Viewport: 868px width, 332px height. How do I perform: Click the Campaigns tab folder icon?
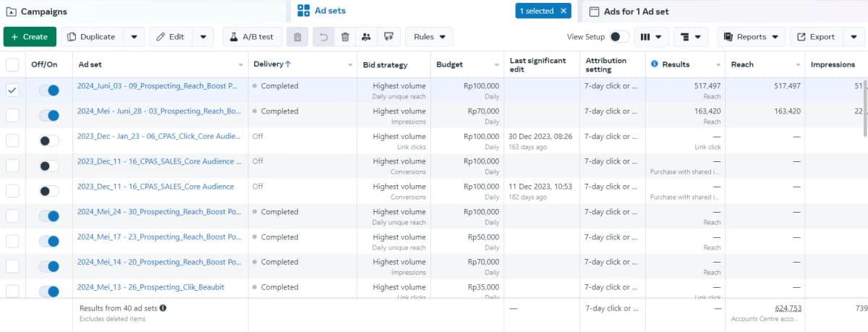pyautogui.click(x=11, y=12)
